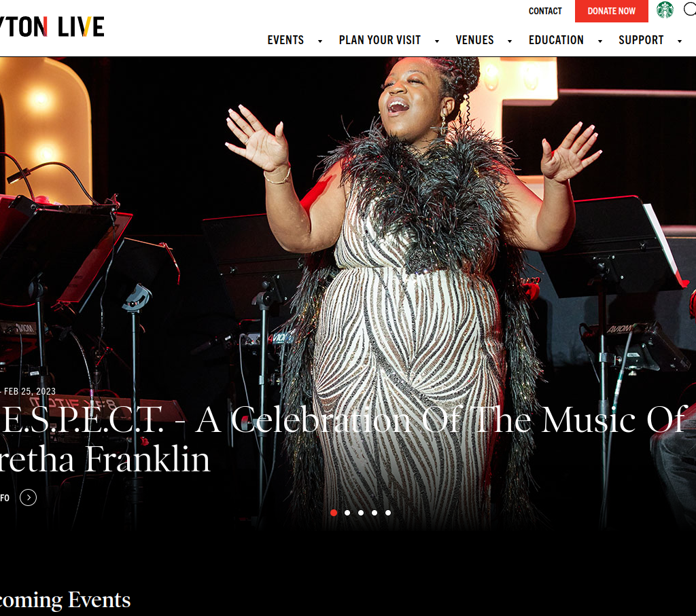This screenshot has width=696, height=616.
Task: Open the Education menu item
Action: pos(556,40)
